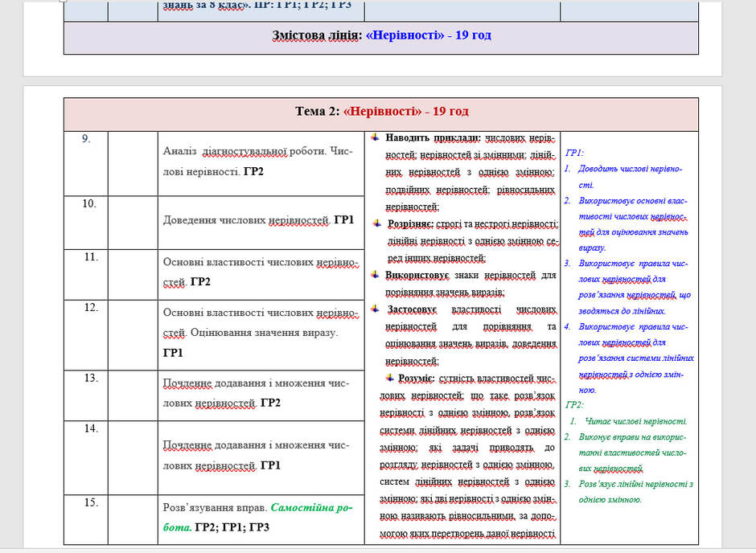The height and width of the screenshot is (553, 756).
Task: Click the 'Змістова лінія: «Нерівності»' header row
Action: [381, 38]
